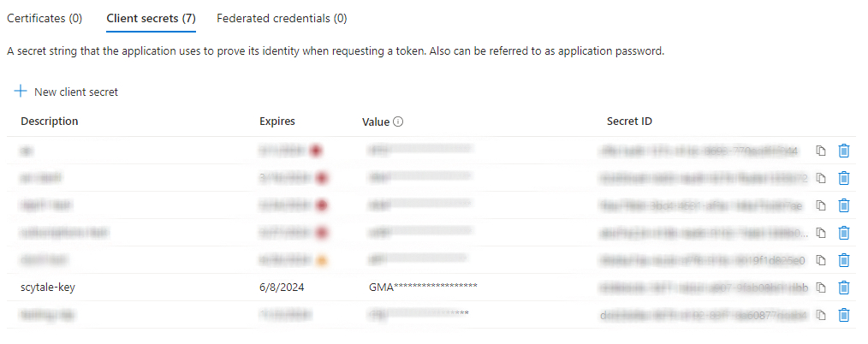Delete the secret with orange warning expiry

843,260
